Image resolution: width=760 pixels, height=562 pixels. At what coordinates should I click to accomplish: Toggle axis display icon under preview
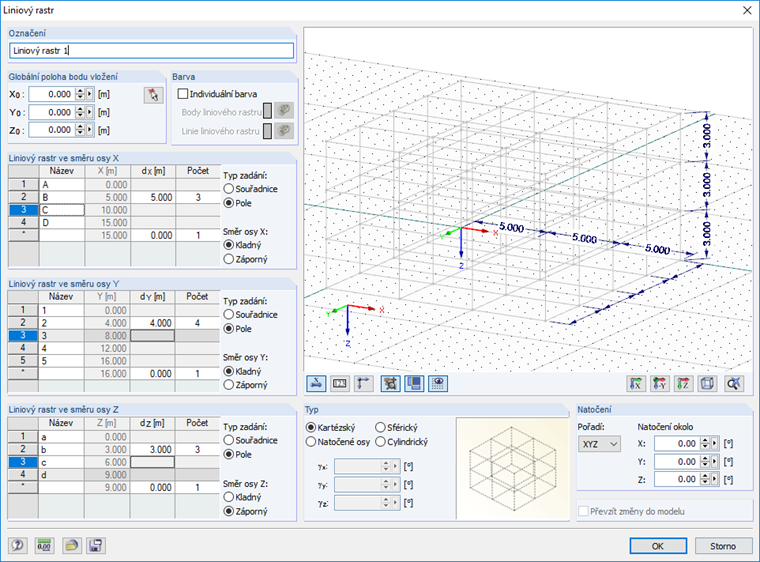[364, 384]
